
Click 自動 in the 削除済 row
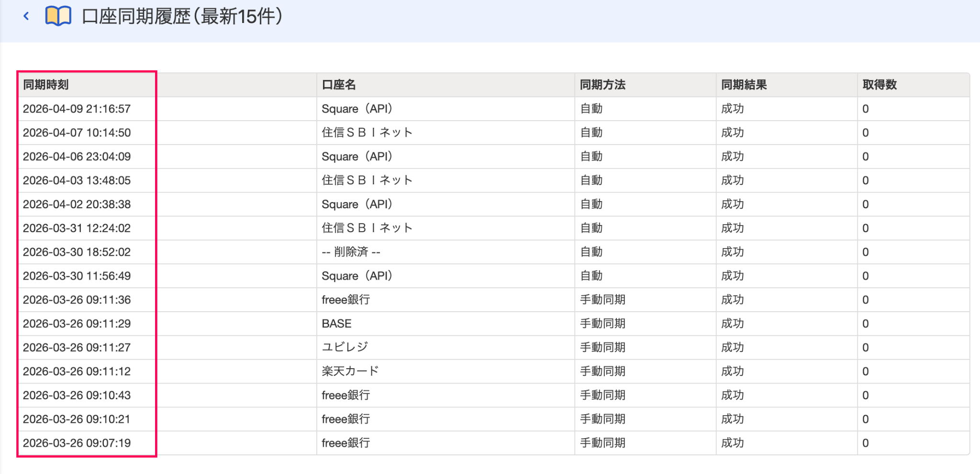point(591,252)
